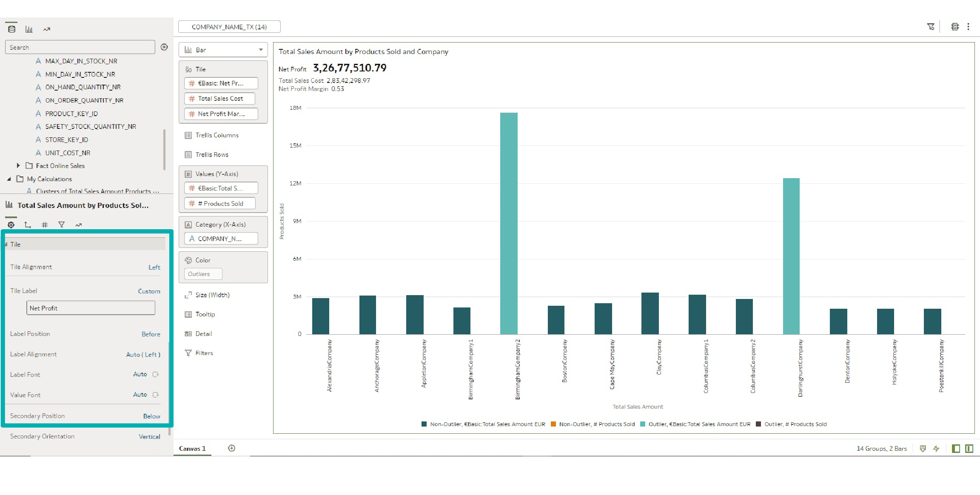Change Tile Alignment value Left
This screenshot has height=495, width=980.
point(154,267)
